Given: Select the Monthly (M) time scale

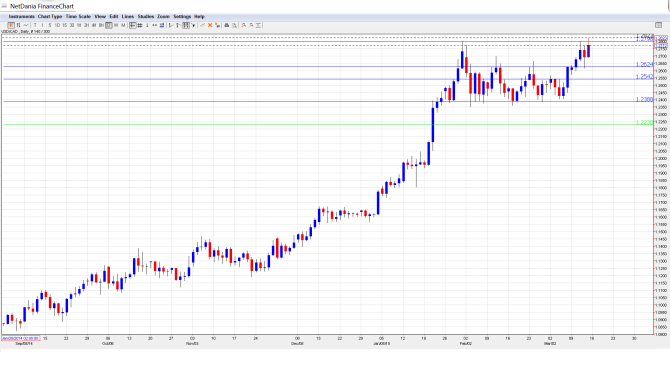Looking at the screenshot, I should (x=123, y=26).
